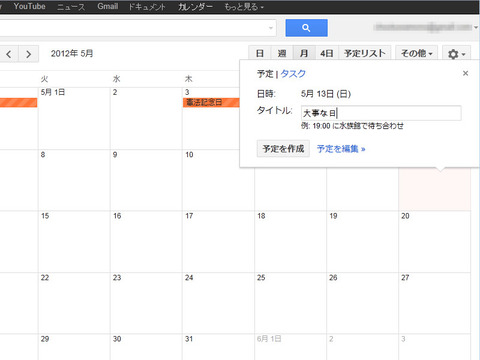Expand the その他 dropdown menu
Viewport: 480px width, 360px height.
(x=416, y=54)
